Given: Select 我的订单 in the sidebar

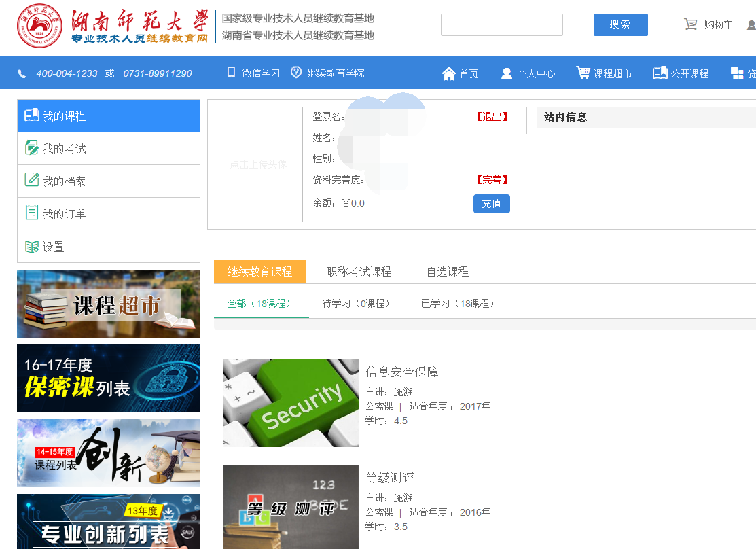Looking at the screenshot, I should point(64,214).
